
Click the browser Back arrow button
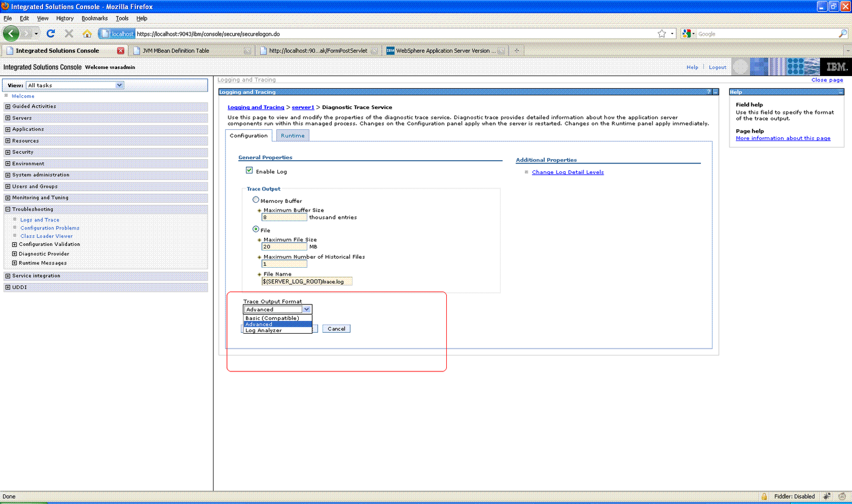(x=11, y=34)
